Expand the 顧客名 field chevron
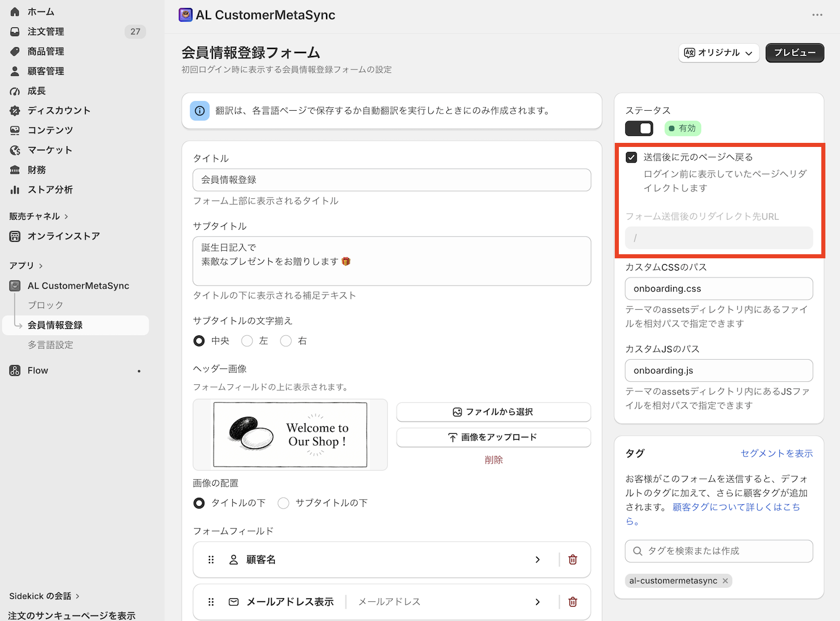 point(538,560)
